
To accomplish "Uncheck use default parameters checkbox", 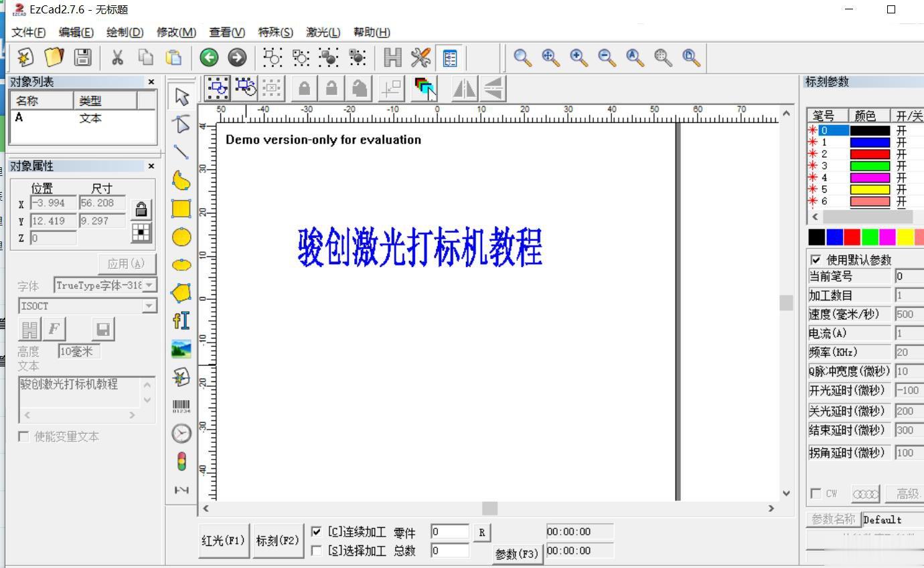I will tap(816, 260).
